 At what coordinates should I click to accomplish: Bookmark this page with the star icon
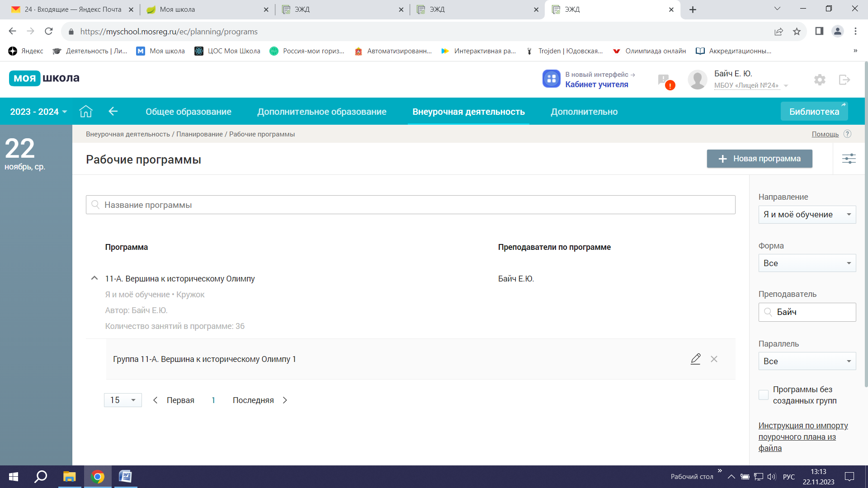797,31
